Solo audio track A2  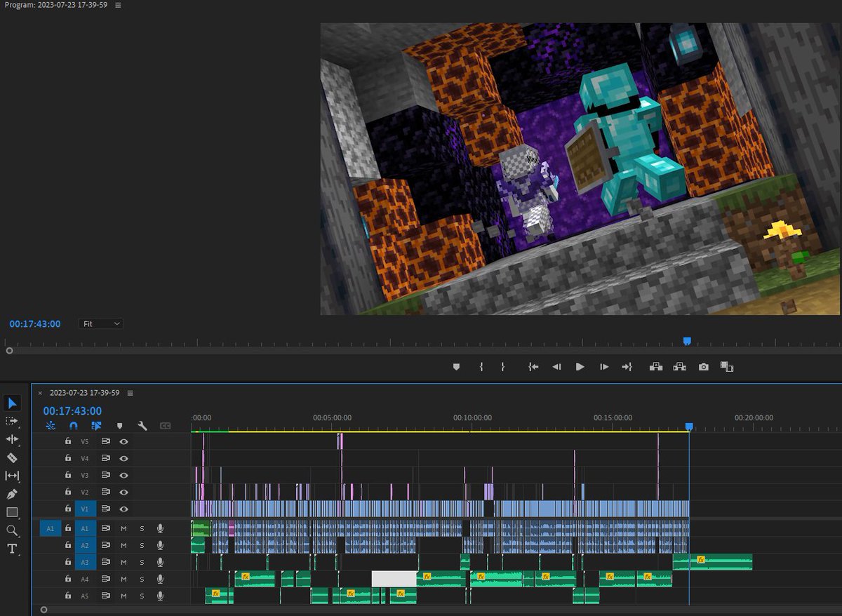point(142,545)
